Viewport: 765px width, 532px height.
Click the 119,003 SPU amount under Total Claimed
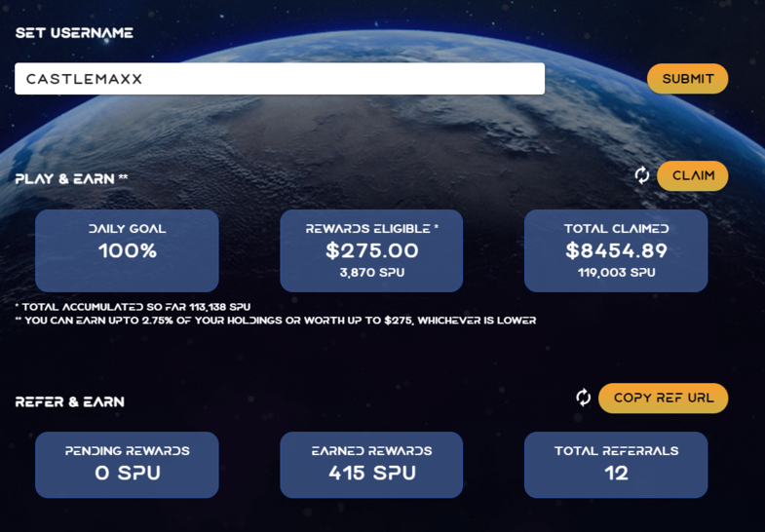617,273
